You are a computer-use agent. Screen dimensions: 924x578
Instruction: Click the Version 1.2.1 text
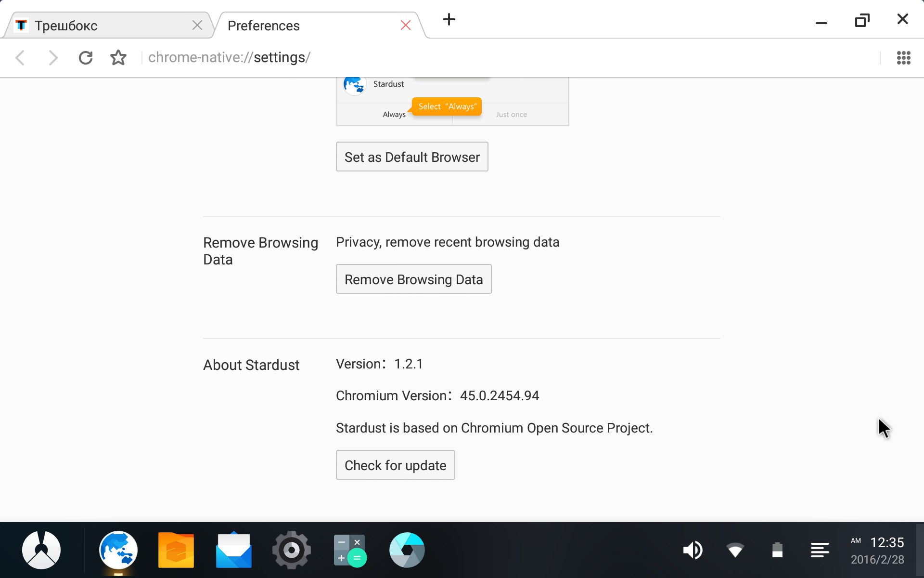coord(379,364)
